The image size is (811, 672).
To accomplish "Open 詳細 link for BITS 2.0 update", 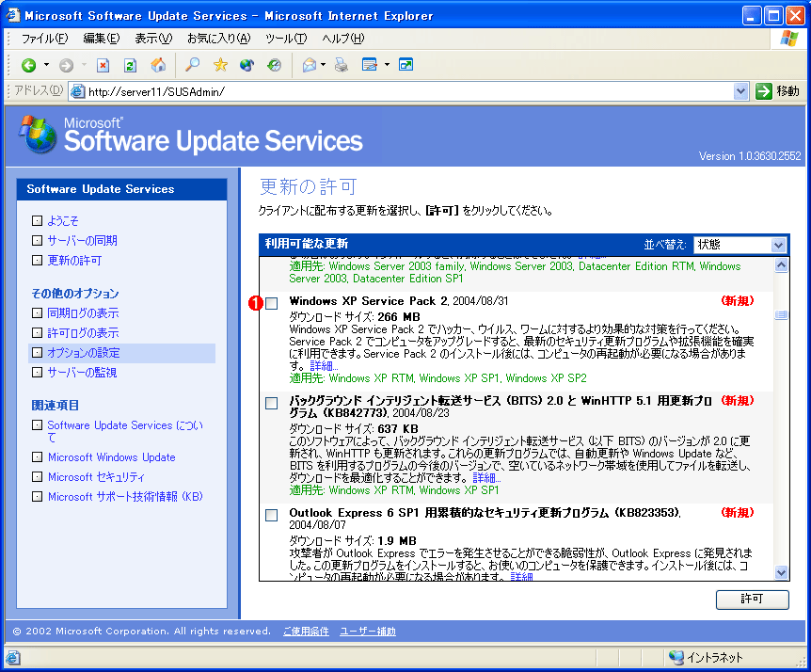I will point(486,477).
